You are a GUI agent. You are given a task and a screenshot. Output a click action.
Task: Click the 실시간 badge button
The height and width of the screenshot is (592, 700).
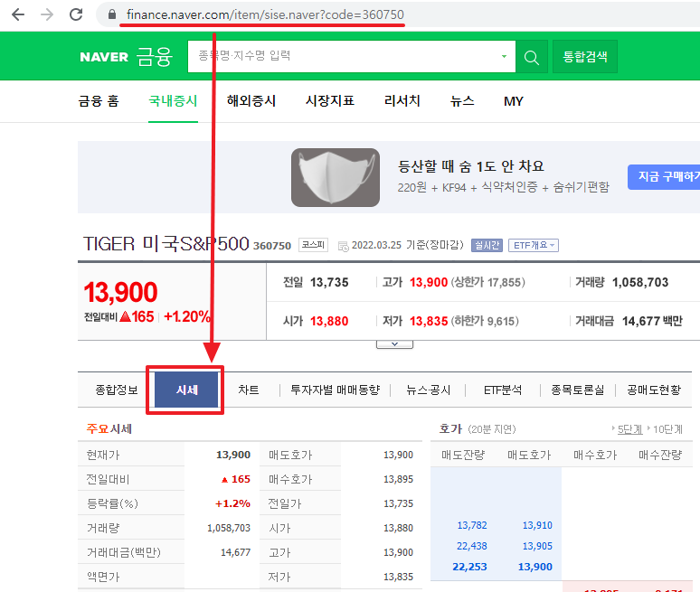pyautogui.click(x=487, y=245)
